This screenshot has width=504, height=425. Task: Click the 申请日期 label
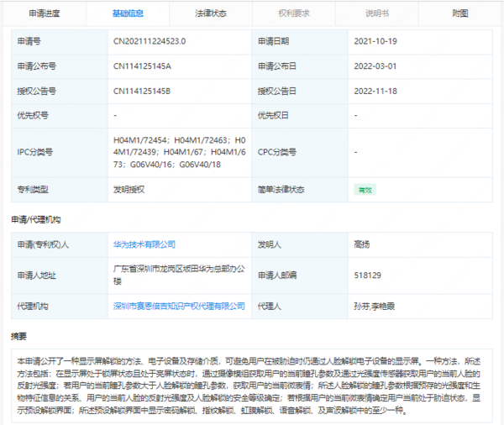pyautogui.click(x=273, y=41)
